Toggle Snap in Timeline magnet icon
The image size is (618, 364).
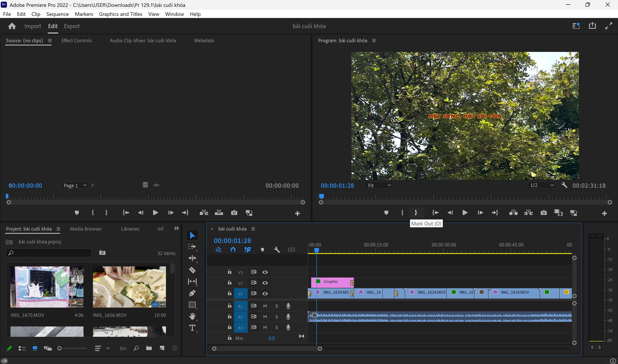coord(233,250)
